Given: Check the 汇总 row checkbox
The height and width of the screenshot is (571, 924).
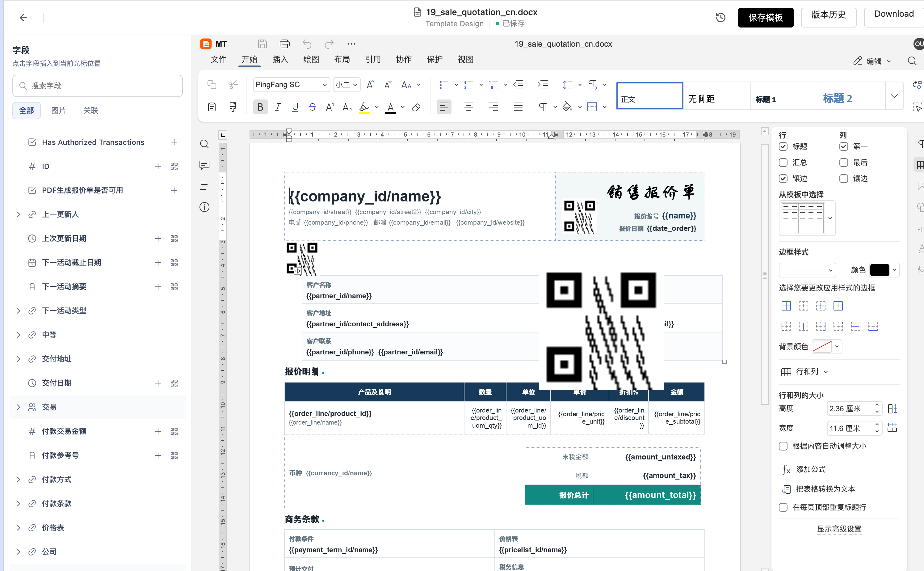Looking at the screenshot, I should [x=783, y=163].
